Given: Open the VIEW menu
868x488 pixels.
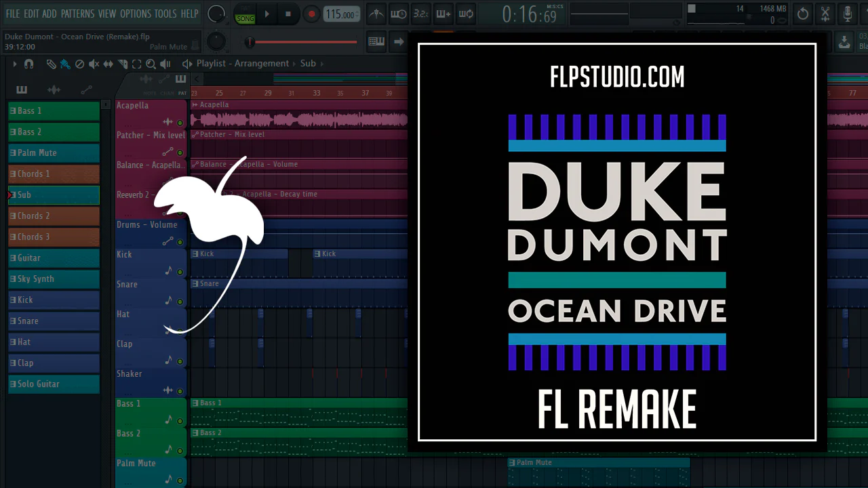Looking at the screenshot, I should [107, 14].
